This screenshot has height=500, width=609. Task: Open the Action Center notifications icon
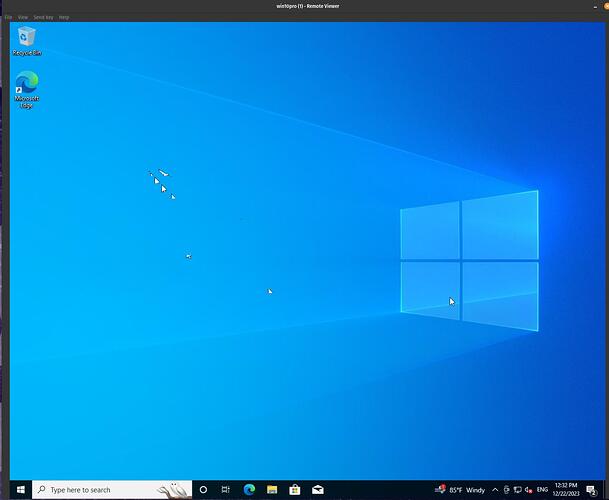[592, 490]
